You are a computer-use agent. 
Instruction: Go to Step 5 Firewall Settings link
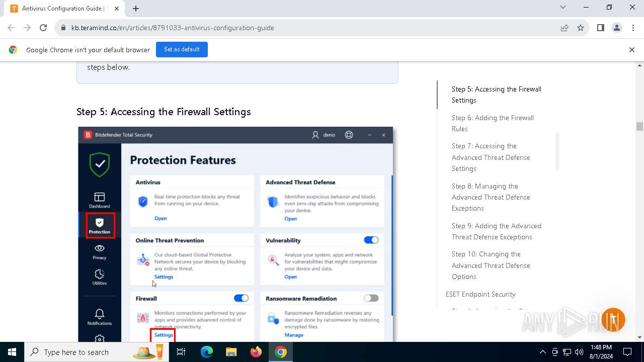click(x=496, y=95)
